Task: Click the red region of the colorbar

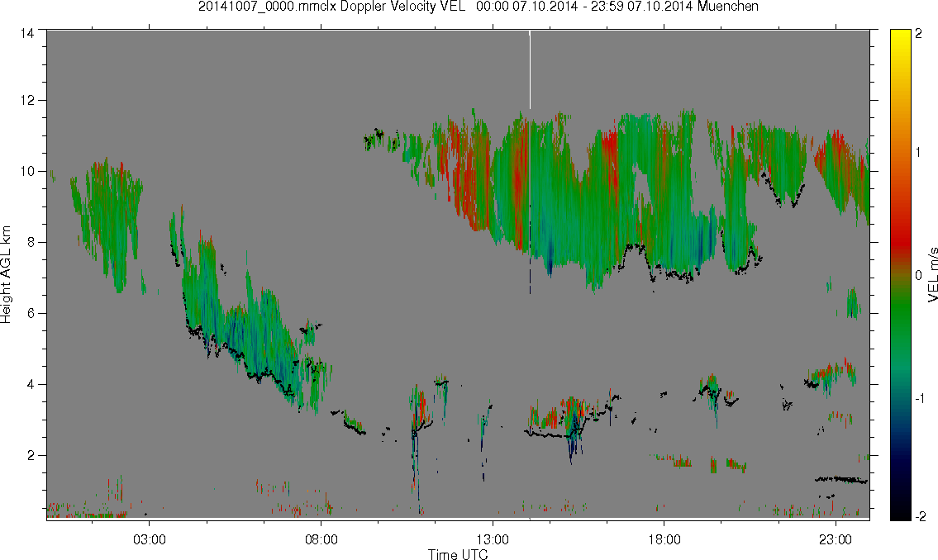Action: pos(900,239)
